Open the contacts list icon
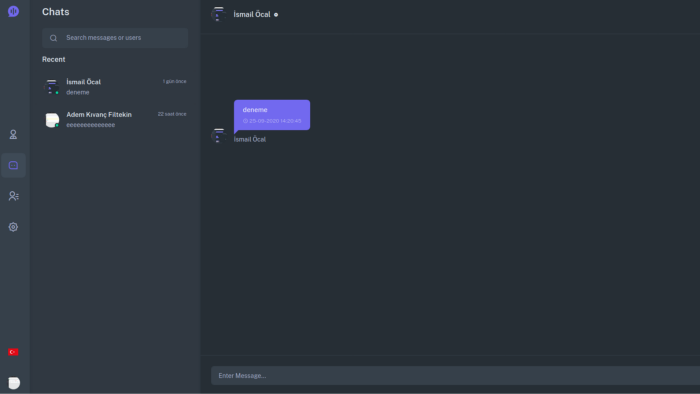 tap(13, 196)
